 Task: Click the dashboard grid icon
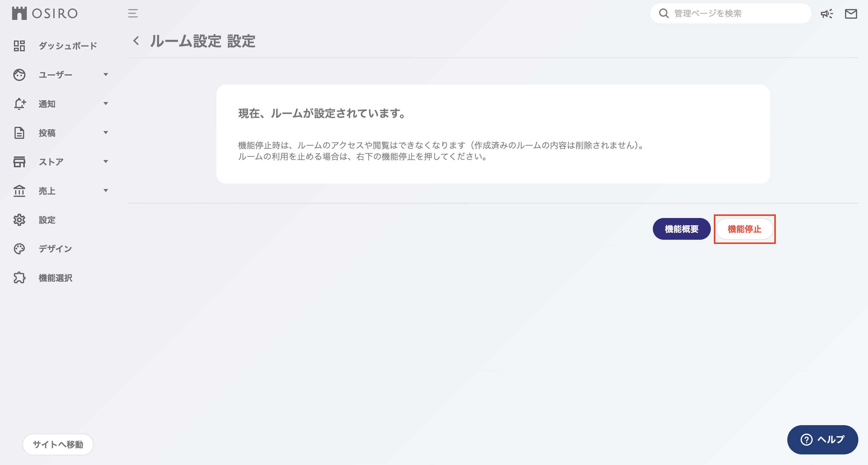[19, 46]
